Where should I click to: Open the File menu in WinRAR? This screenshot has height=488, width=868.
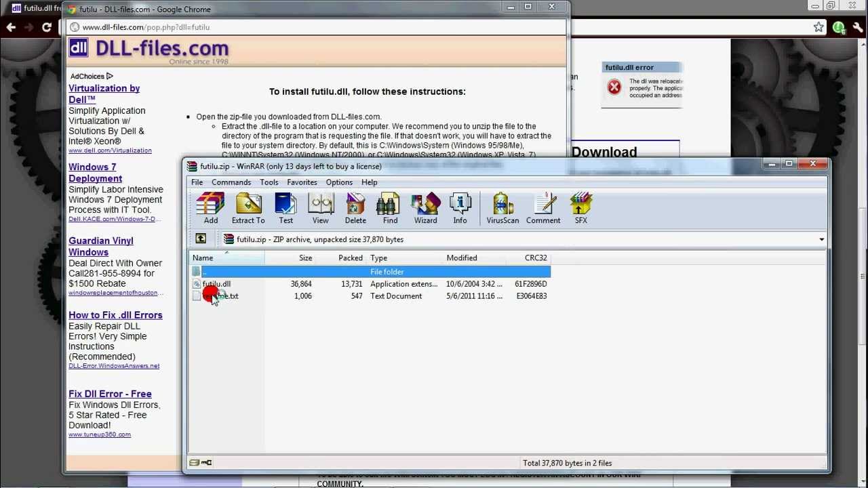pyautogui.click(x=197, y=182)
